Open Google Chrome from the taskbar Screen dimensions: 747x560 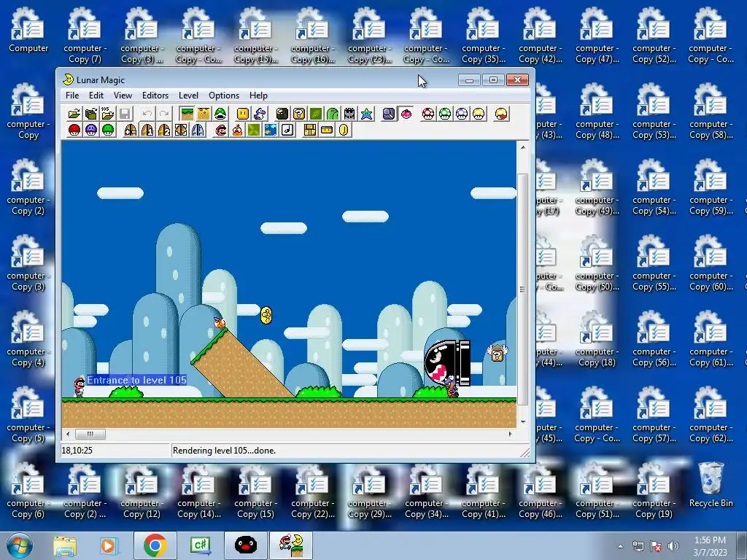[155, 545]
